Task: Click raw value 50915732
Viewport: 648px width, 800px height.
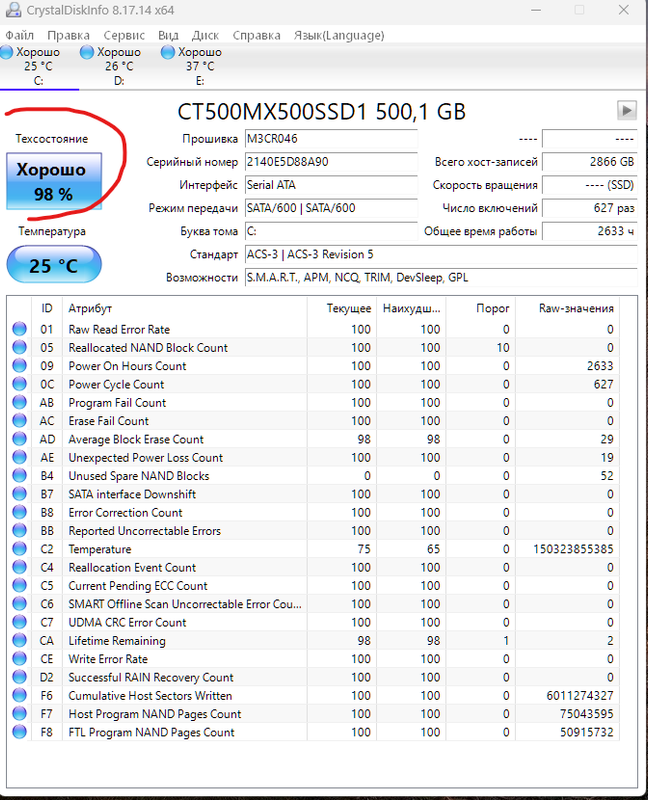Action: [586, 732]
